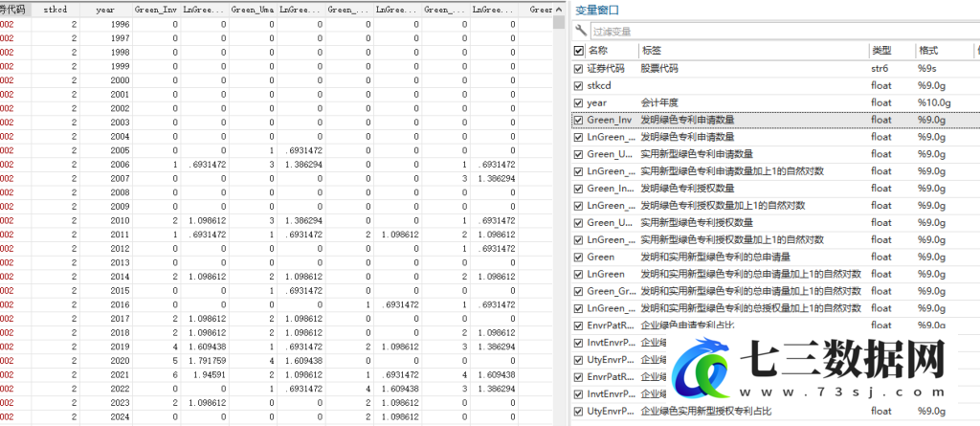
Task: Uncheck the 证券代码 variable checkbox
Action: 578,69
